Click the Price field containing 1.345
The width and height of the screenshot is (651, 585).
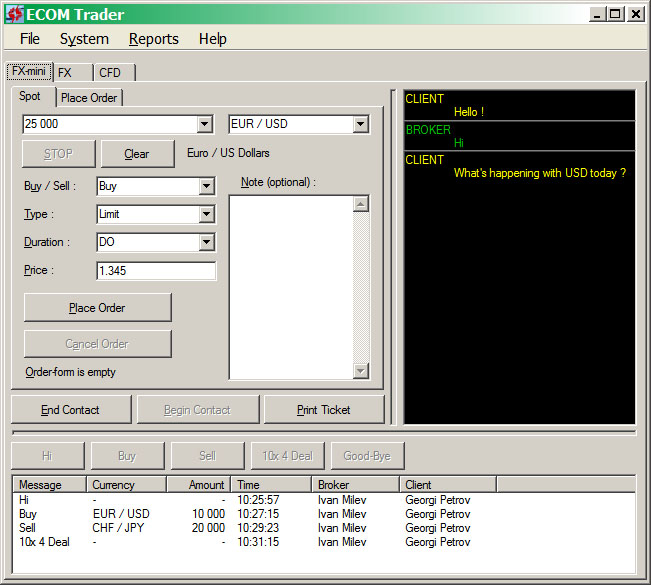pos(156,271)
